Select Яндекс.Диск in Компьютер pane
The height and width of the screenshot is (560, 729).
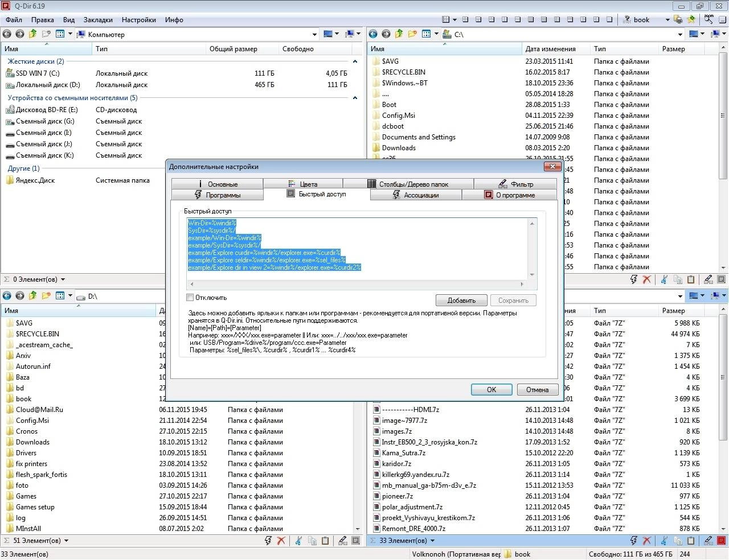[35, 180]
